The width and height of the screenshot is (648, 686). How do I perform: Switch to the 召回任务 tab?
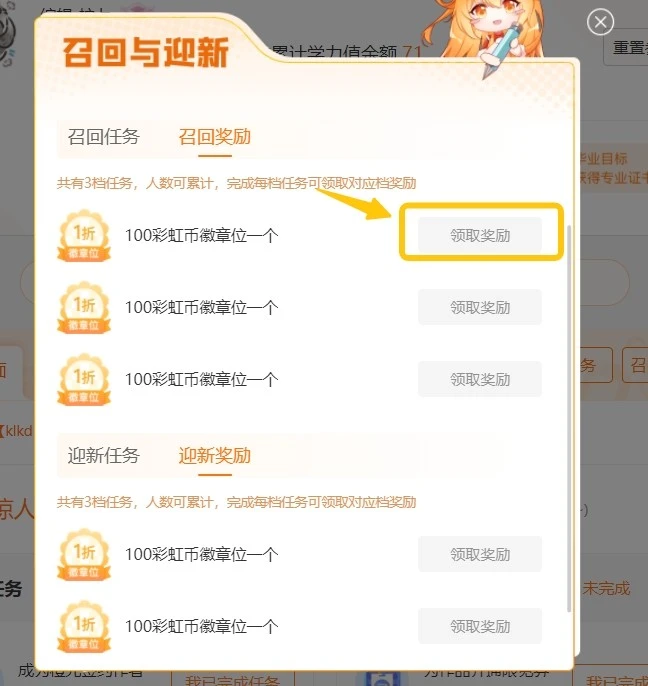[104, 137]
